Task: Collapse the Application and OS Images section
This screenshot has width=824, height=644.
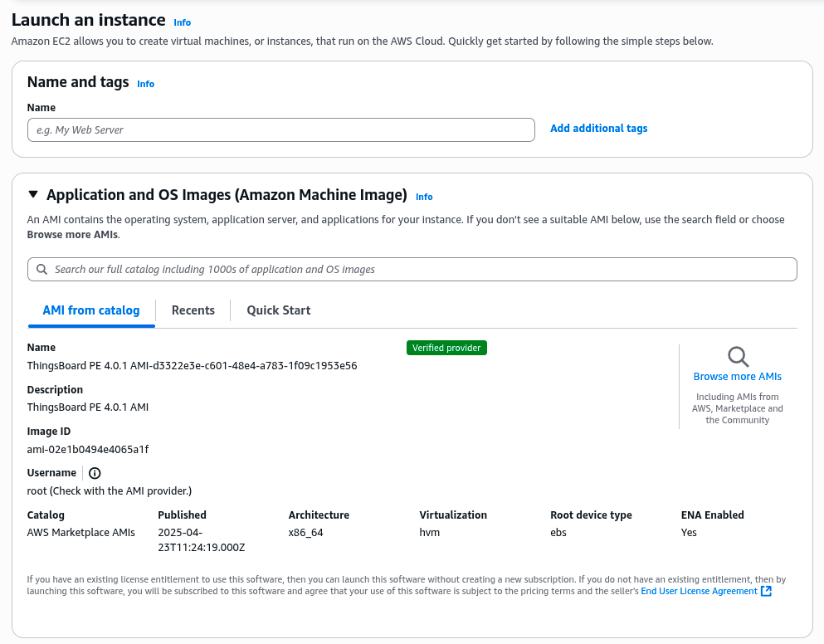Action: coord(33,195)
